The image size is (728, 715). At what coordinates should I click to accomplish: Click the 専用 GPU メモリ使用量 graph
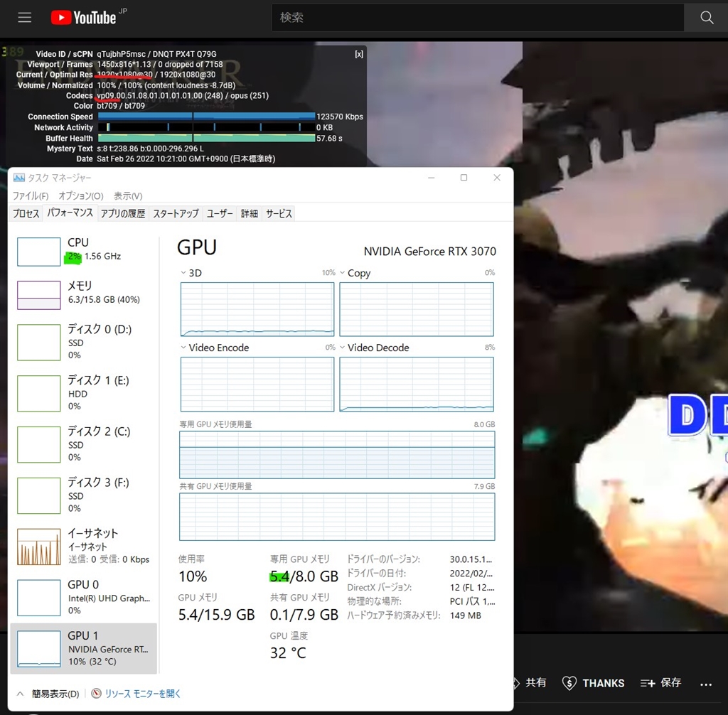click(x=337, y=455)
